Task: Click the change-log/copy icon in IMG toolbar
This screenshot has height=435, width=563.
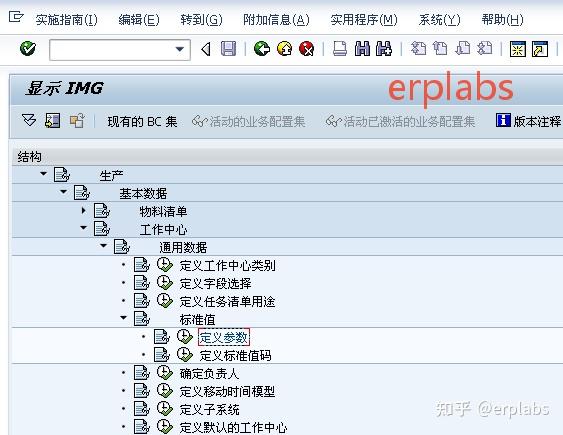Action: (x=77, y=121)
